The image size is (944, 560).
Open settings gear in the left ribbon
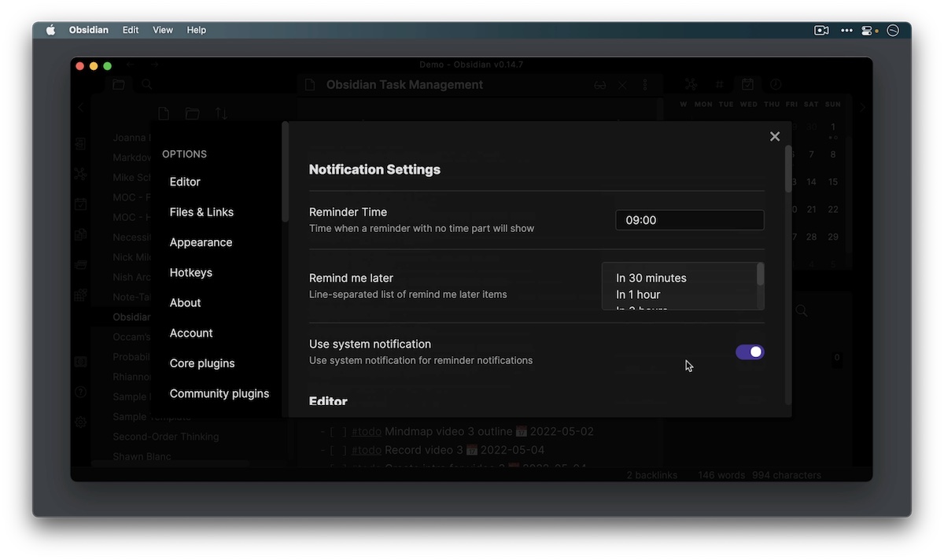80,422
